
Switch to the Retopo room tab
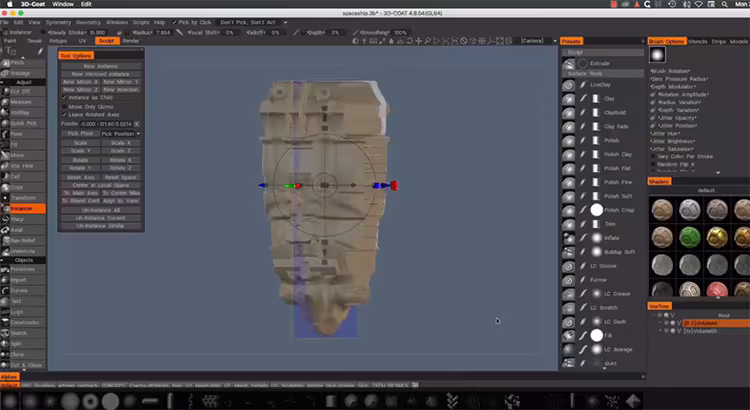(x=58, y=41)
